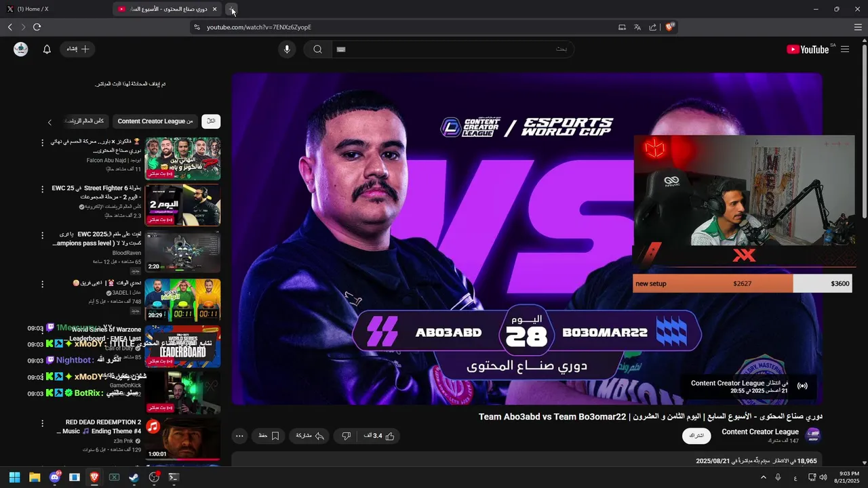Viewport: 868px width, 488px height.
Task: Click the microphone icon in system tray
Action: pyautogui.click(x=778, y=477)
